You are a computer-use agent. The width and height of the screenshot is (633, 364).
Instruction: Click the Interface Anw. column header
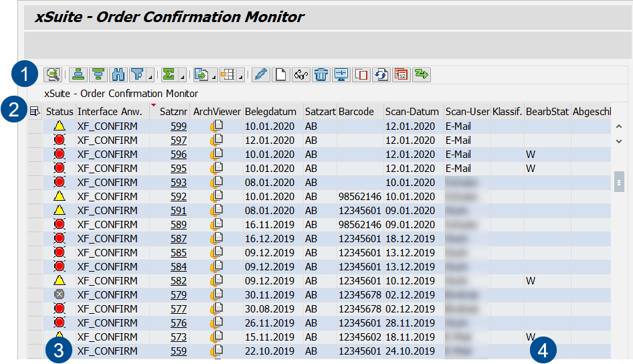coord(112,111)
